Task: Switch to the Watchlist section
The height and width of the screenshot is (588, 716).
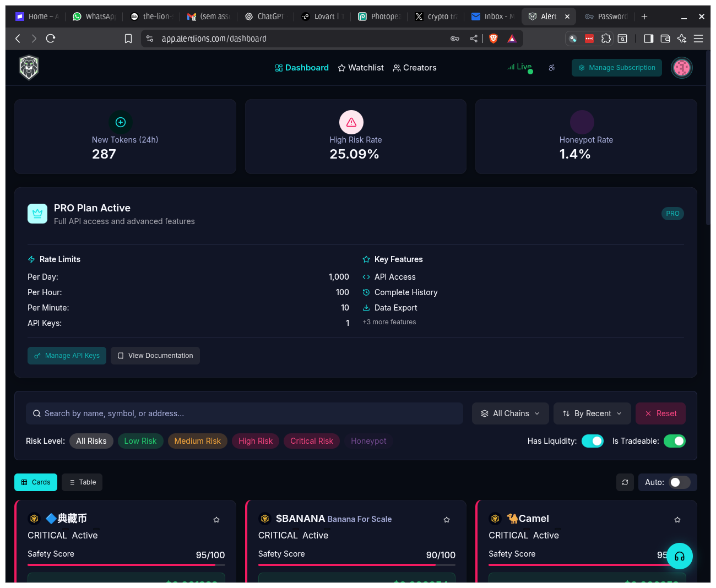Action: tap(361, 68)
